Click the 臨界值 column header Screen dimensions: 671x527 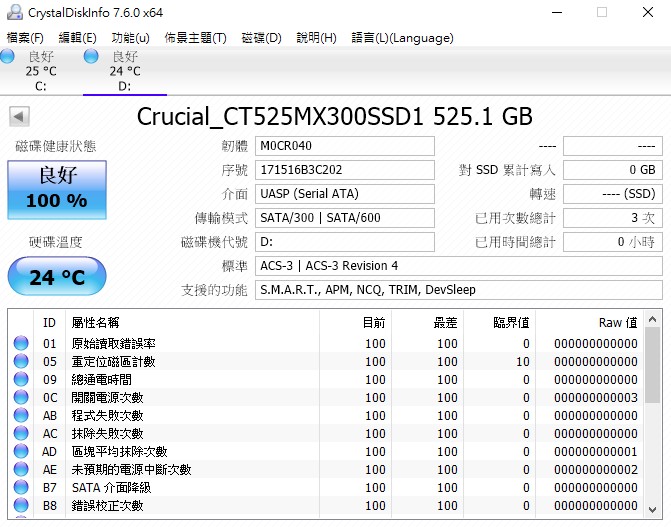[499, 322]
